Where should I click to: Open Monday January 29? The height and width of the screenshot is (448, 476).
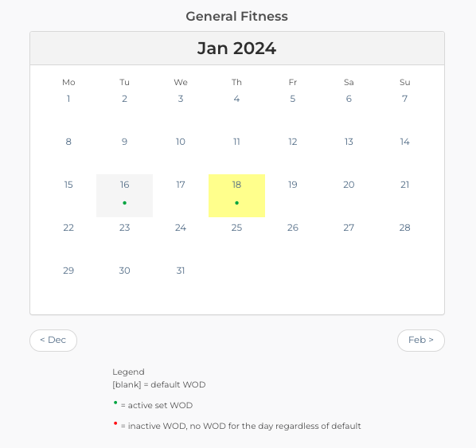[x=68, y=271]
